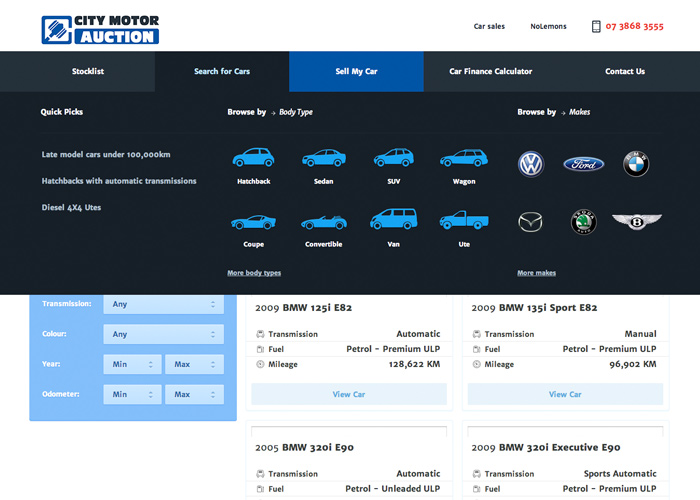Click the 2009 BMW 135i Sport E82 title
Image resolution: width=700 pixels, height=500 pixels.
click(534, 308)
